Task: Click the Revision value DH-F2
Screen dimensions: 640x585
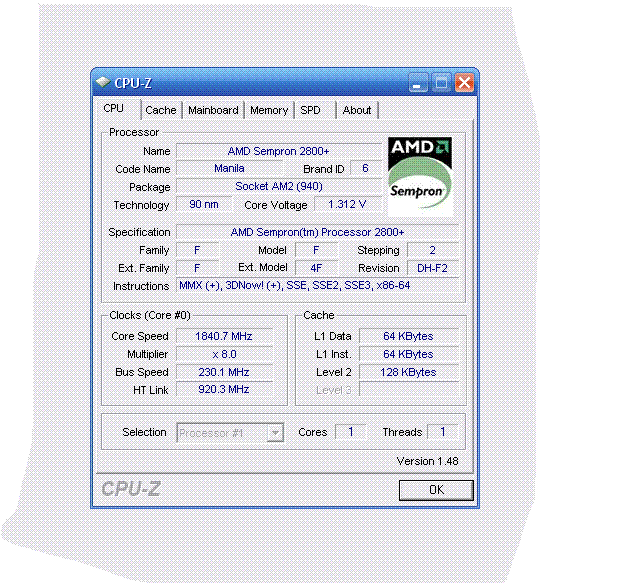Action: [433, 268]
